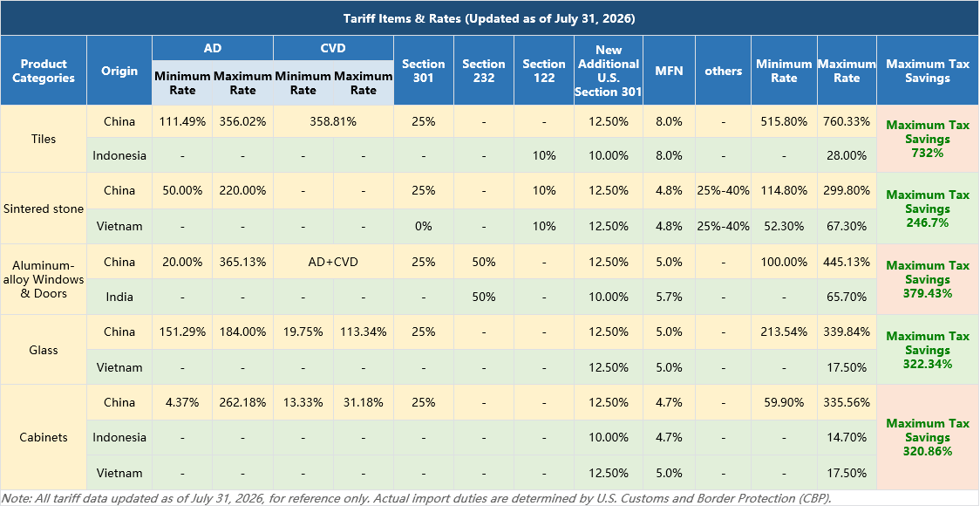980x506 pixels.
Task: Select the 220.00% AD maximum rate
Action: point(242,191)
